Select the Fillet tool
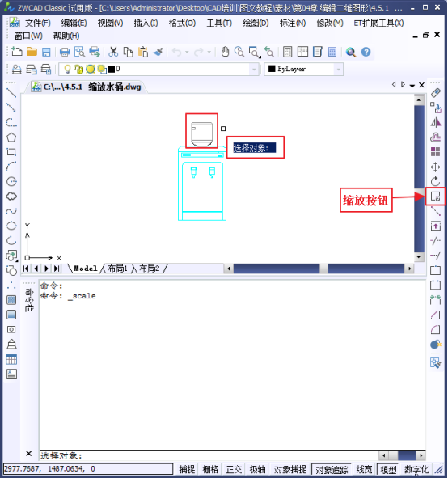Image resolution: width=448 pixels, height=478 pixels. (436, 329)
